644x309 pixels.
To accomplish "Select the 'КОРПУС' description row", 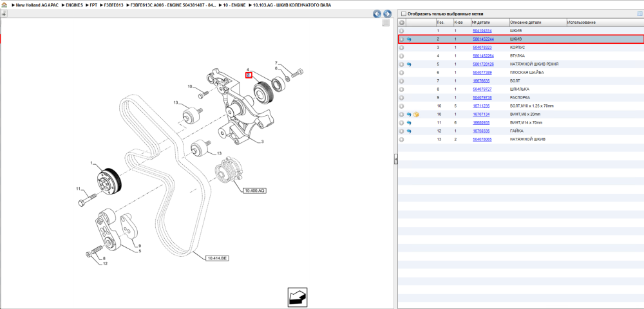I will (516, 48).
